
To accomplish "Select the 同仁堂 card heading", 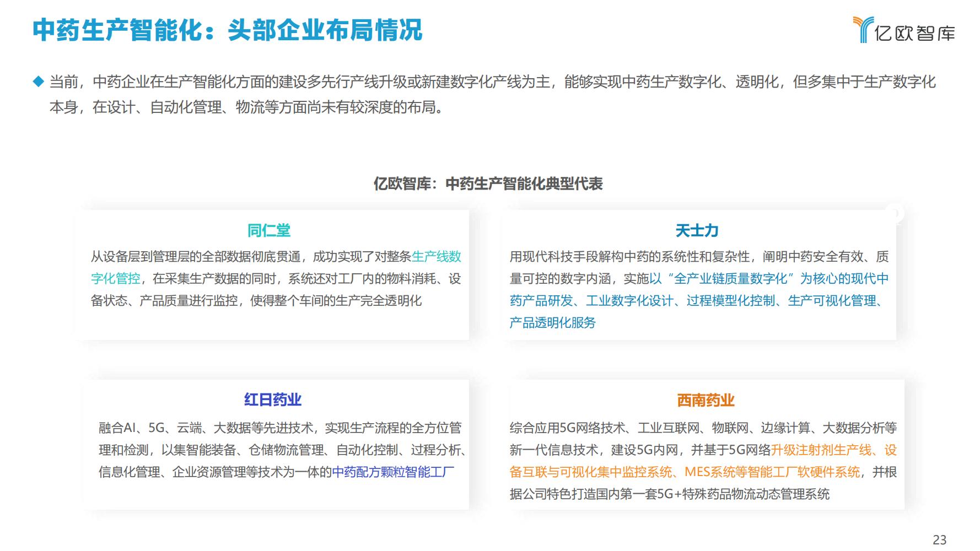I will click(268, 230).
